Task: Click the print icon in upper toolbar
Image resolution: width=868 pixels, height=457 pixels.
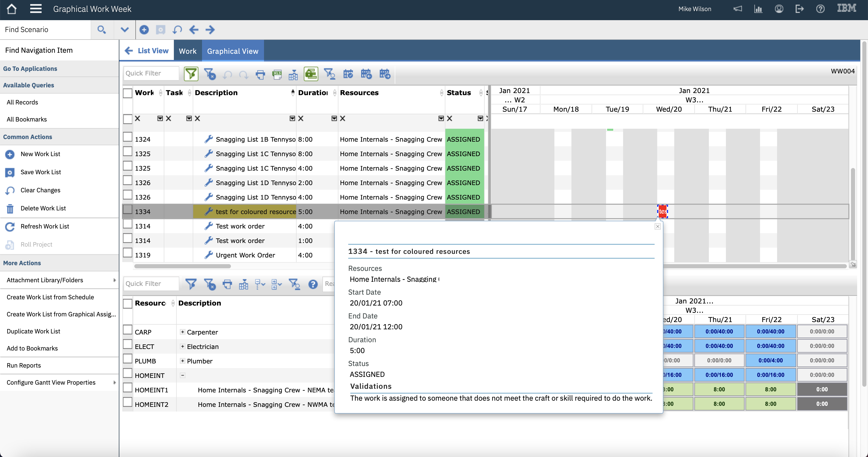Action: (x=260, y=74)
